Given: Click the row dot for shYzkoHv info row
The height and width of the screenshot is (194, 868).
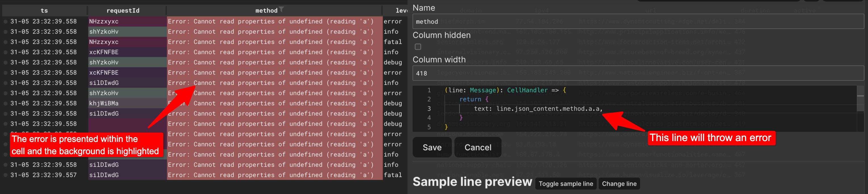Looking at the screenshot, I should click(6, 32).
